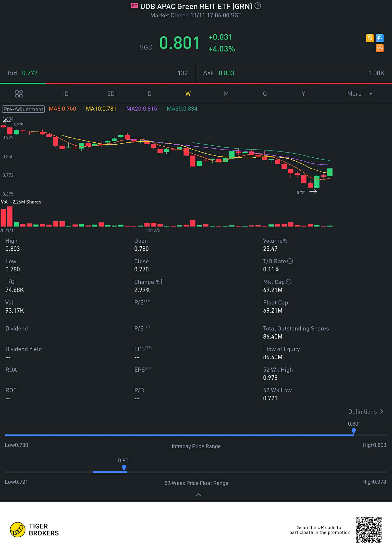Tap the Close value 0.770
392x558 pixels.
click(x=141, y=269)
